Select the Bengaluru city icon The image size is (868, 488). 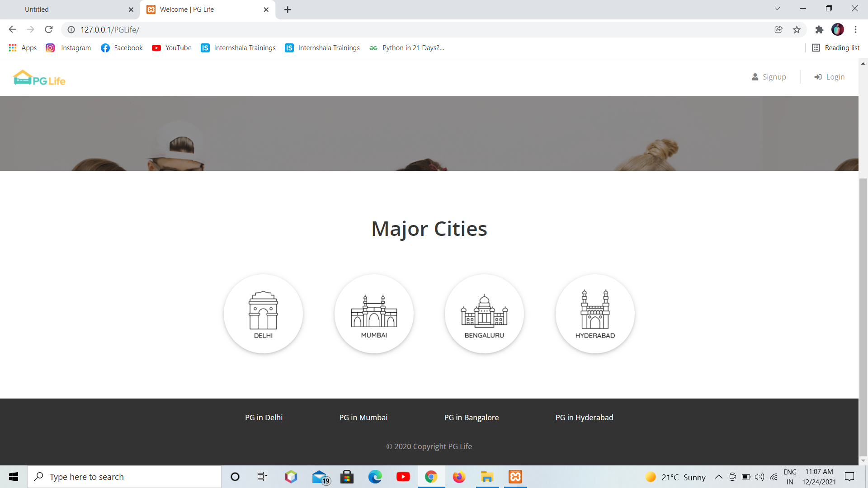(x=484, y=314)
